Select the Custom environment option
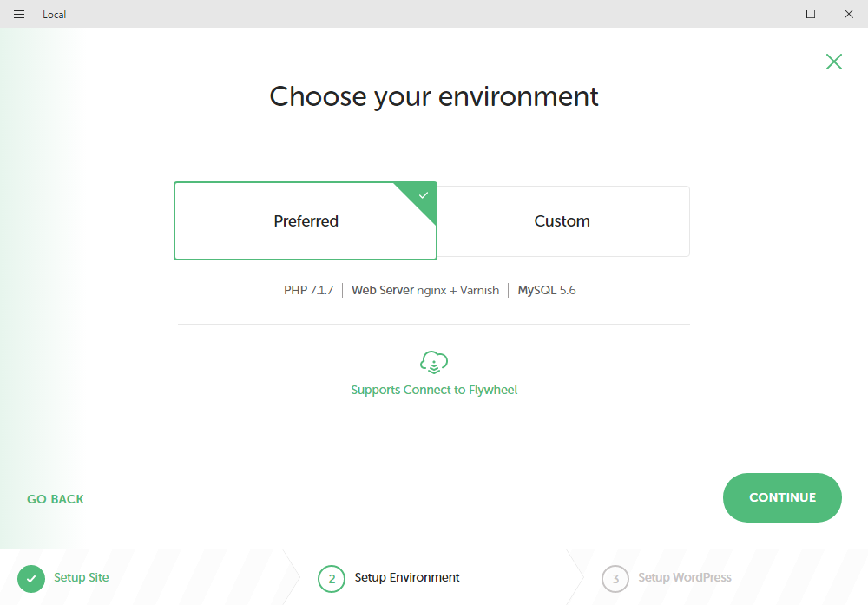 [x=562, y=221]
